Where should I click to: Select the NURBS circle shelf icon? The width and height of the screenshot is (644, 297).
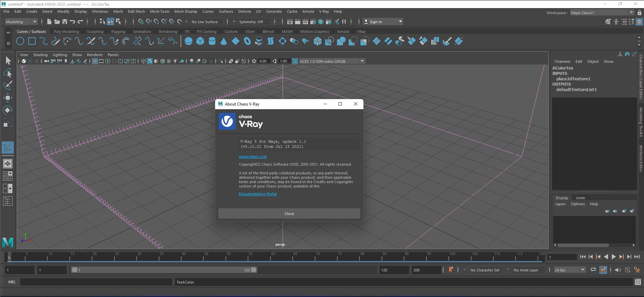tap(20, 41)
